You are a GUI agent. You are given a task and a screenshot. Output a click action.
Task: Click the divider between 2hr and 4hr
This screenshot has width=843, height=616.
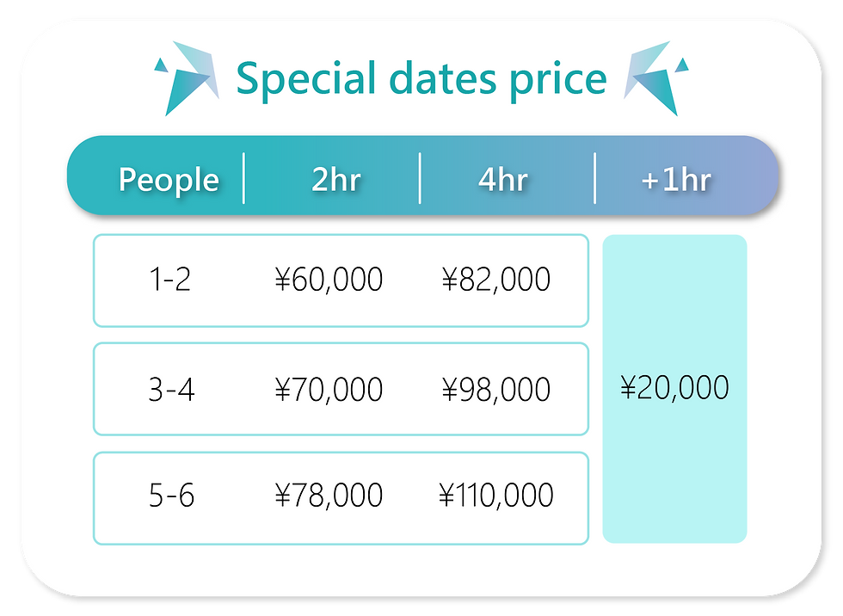pos(420,178)
